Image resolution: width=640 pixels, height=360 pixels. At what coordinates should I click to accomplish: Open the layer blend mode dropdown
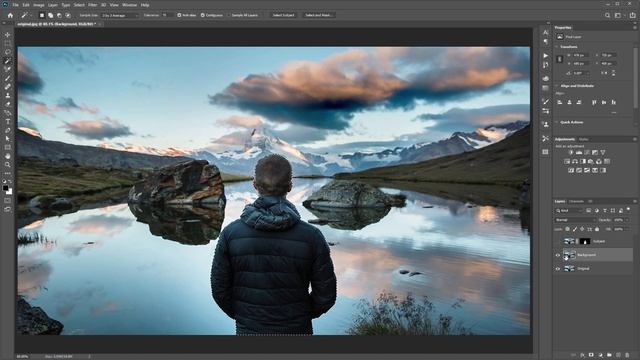tap(575, 220)
